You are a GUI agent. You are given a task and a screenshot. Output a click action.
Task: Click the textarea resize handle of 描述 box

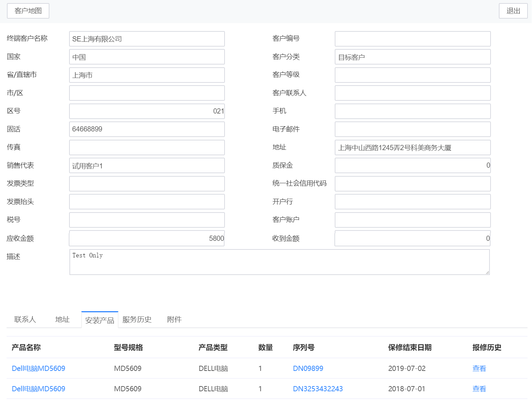487,273
